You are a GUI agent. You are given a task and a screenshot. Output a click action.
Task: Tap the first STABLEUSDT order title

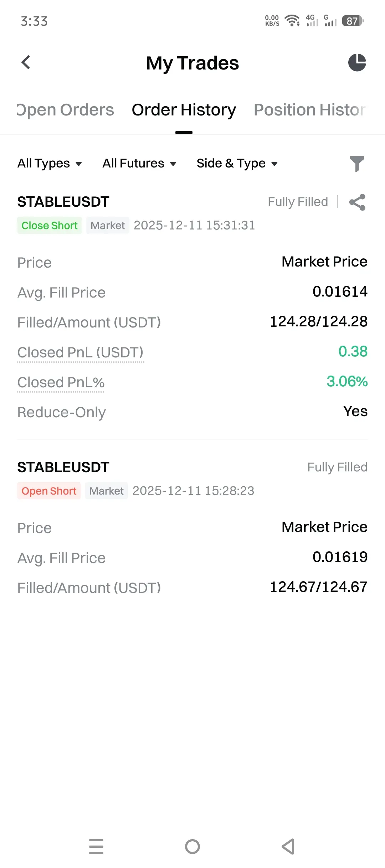pyautogui.click(x=63, y=202)
